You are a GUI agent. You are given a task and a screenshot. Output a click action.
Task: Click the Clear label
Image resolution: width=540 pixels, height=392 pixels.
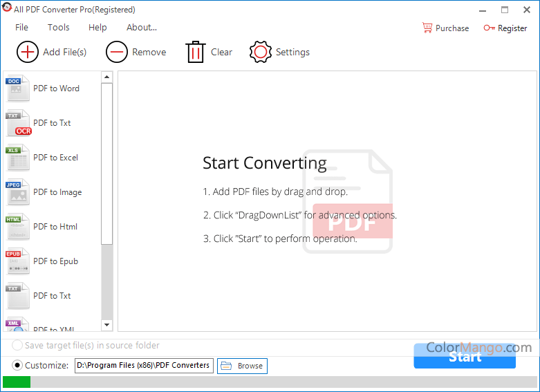point(221,52)
